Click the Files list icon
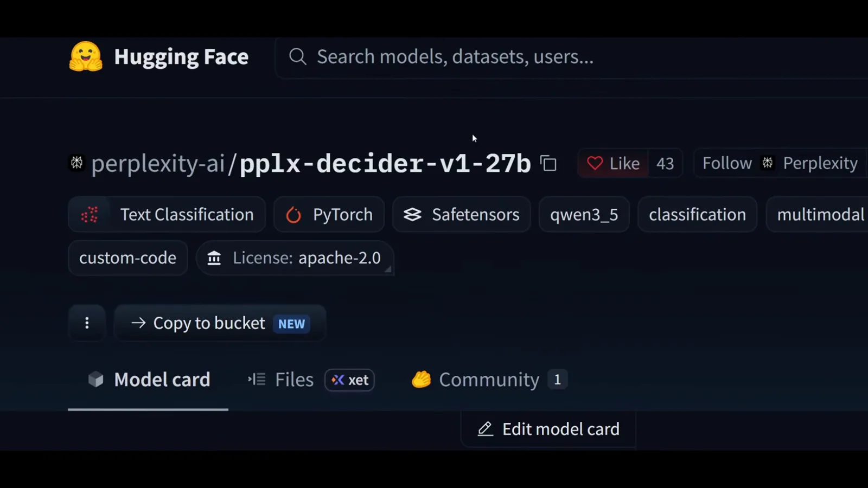Viewport: 868px width, 488px height. coord(257,380)
